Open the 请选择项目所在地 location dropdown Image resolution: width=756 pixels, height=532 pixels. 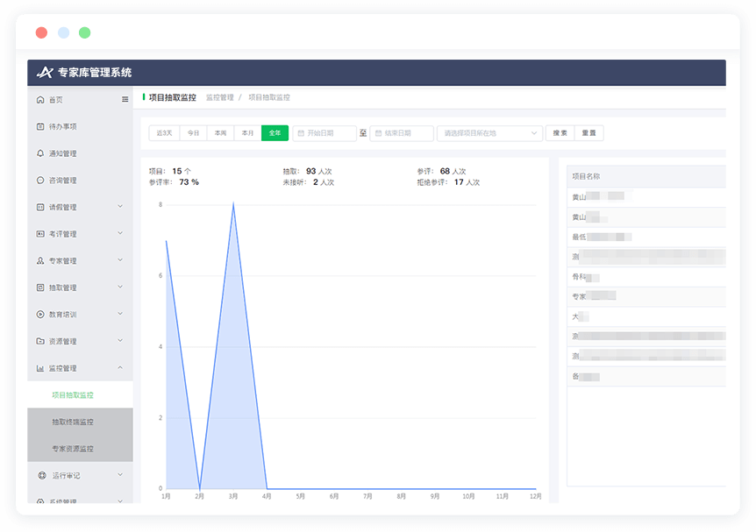pos(489,133)
